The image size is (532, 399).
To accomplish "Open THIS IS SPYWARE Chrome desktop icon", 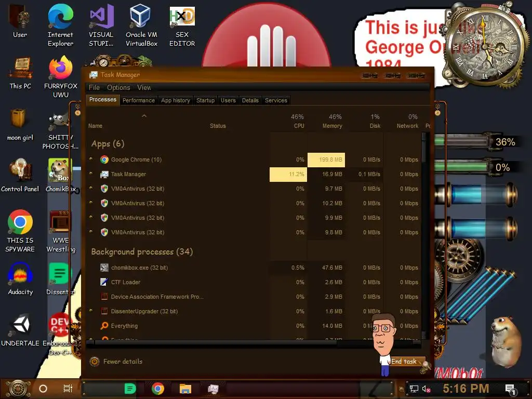I will coord(20,231).
